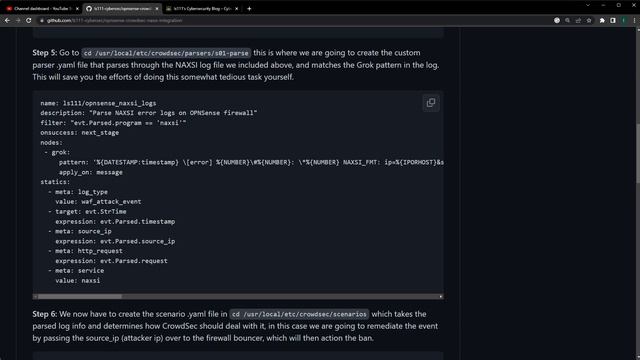Toggle the browser side panel
Viewport: 640px width, 360px height.
(x=613, y=20)
